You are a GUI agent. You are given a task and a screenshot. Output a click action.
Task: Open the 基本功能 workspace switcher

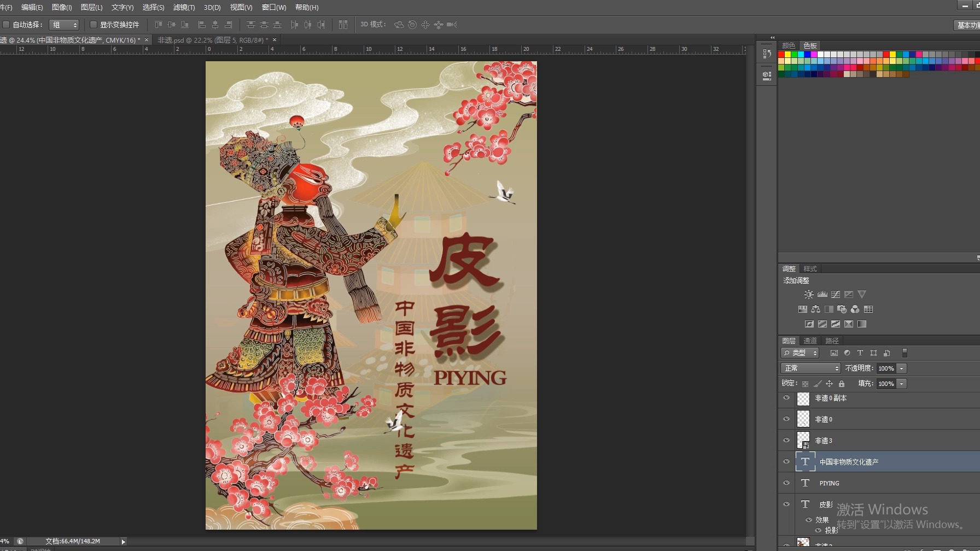pos(967,25)
